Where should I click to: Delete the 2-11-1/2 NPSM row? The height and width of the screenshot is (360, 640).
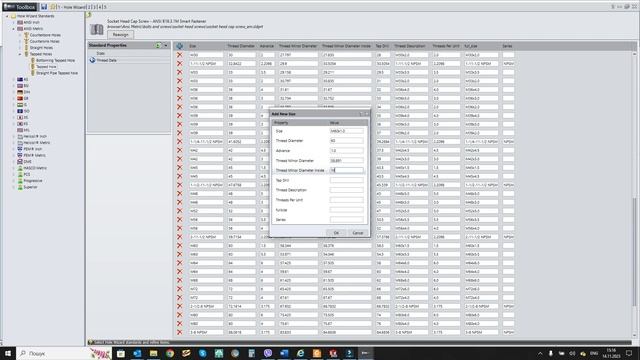tap(180, 237)
